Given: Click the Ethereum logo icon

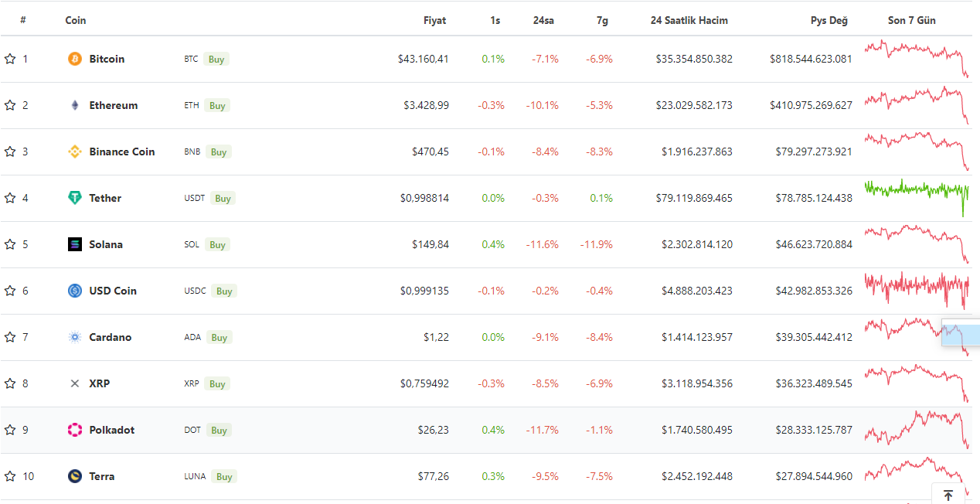Looking at the screenshot, I should [x=75, y=105].
